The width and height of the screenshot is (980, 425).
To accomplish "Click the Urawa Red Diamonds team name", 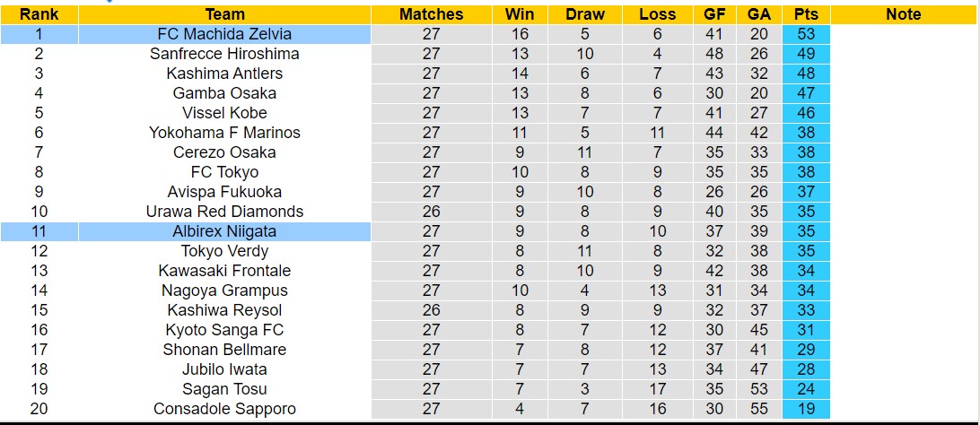I will tap(224, 212).
